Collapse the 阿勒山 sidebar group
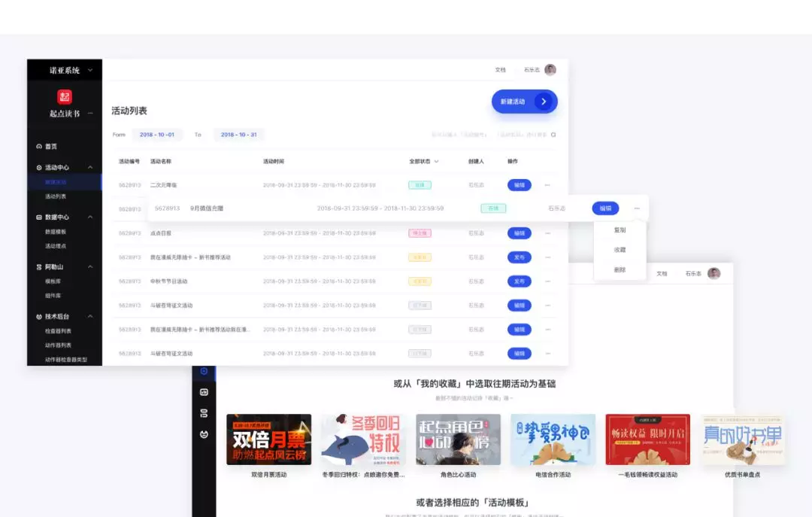This screenshot has height=517, width=812. coord(90,267)
